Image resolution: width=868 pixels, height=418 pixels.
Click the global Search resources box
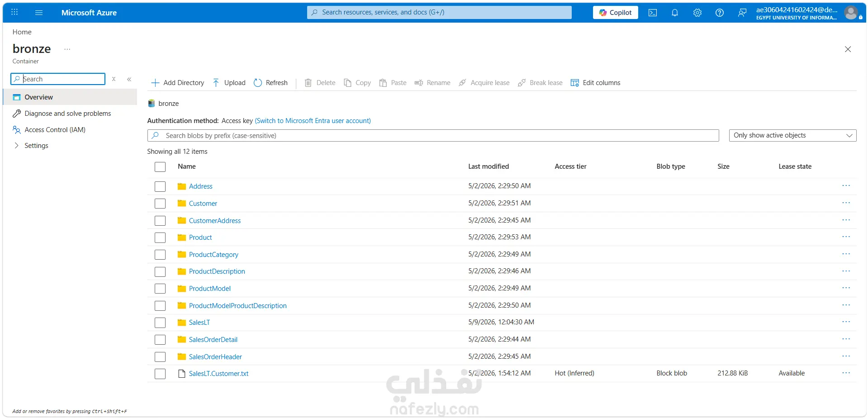tap(439, 13)
